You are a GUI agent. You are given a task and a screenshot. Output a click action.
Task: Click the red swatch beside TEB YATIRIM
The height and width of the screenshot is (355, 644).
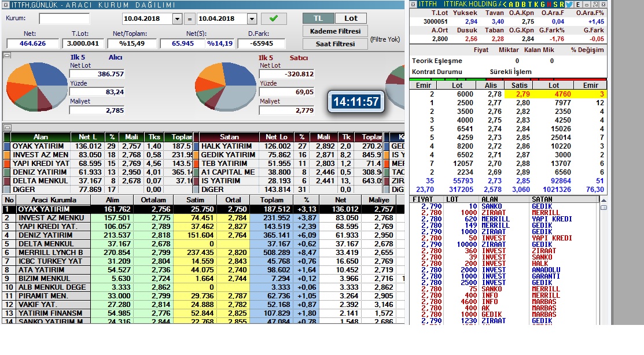(x=196, y=164)
